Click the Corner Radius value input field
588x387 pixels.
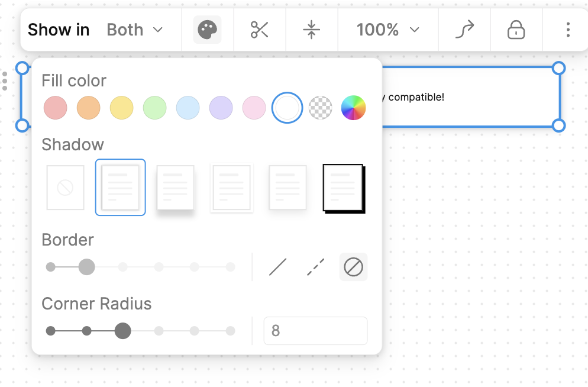click(315, 331)
